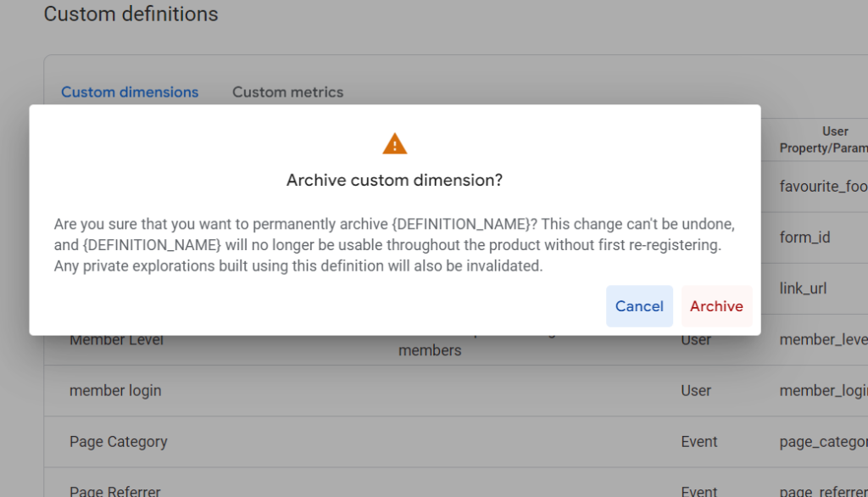The image size is (868, 497).
Task: Click the "form_id" parameter cell
Action: [805, 237]
